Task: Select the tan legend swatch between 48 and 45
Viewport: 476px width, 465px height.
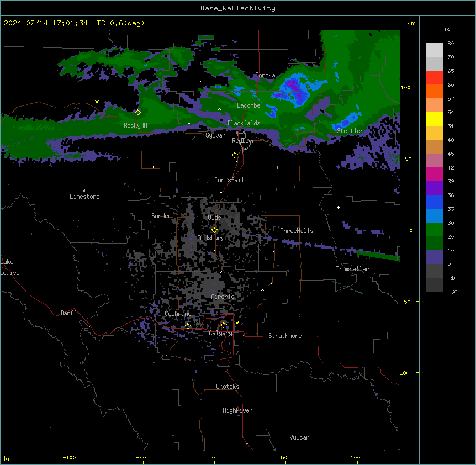Action: coord(434,146)
